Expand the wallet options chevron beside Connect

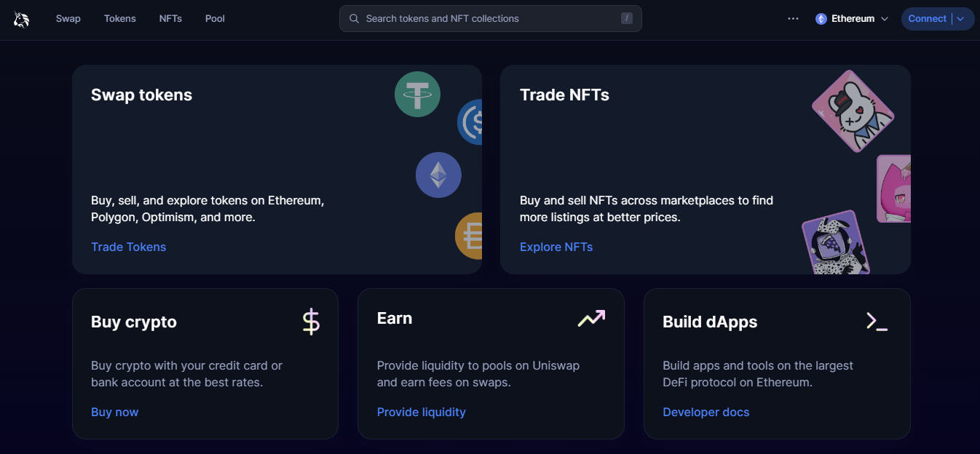tap(960, 19)
